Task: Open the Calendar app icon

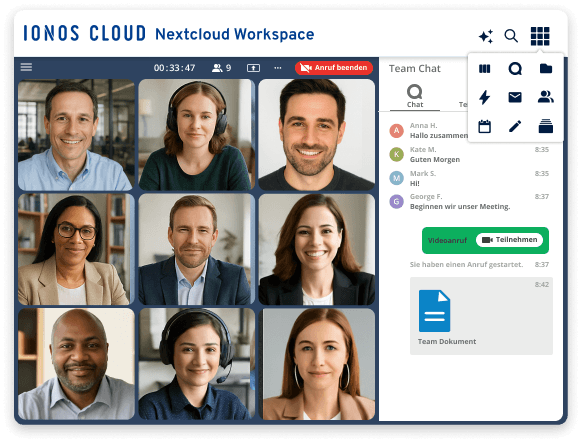Action: click(484, 126)
